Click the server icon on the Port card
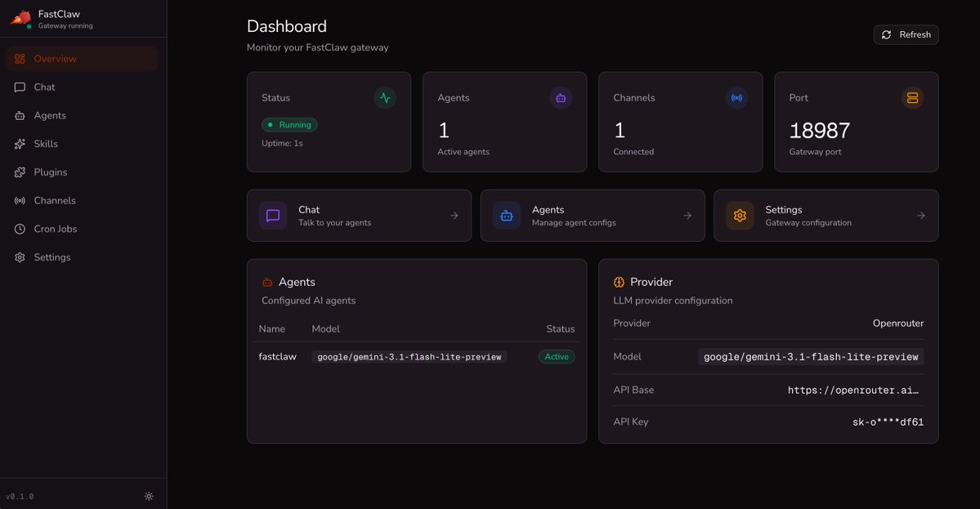 coord(912,97)
